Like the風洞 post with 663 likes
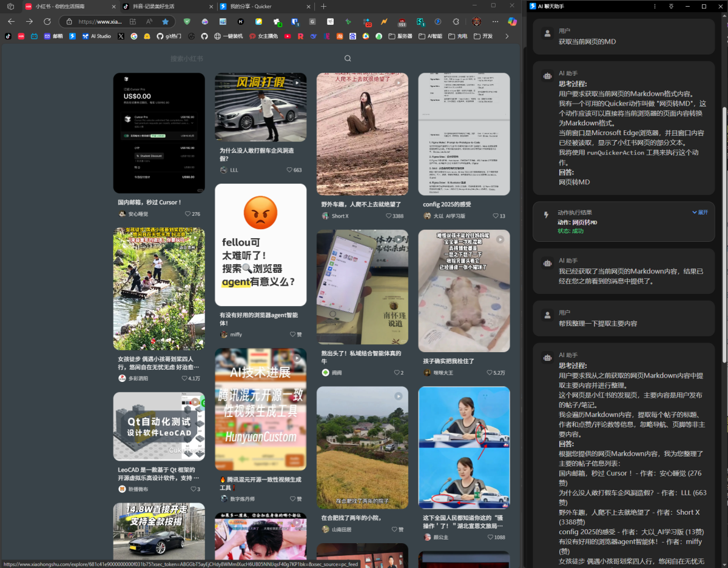 pyautogui.click(x=290, y=170)
